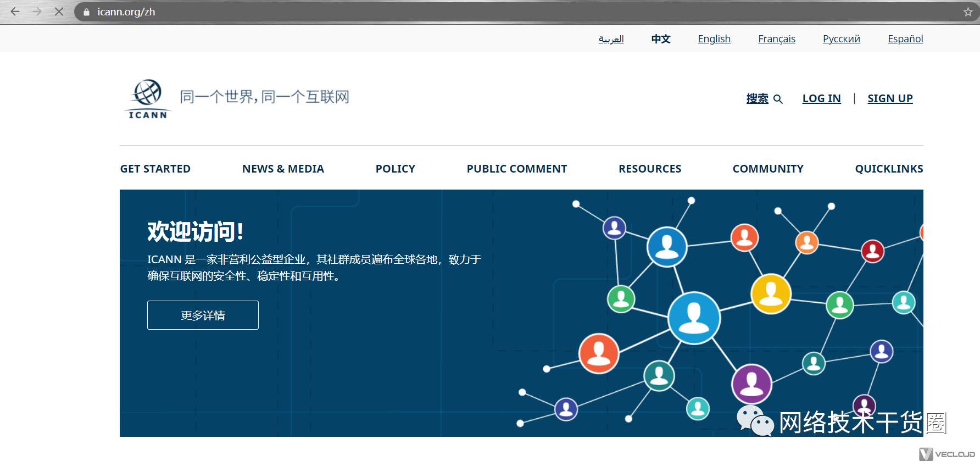
Task: Switch language to Français
Action: tap(777, 39)
